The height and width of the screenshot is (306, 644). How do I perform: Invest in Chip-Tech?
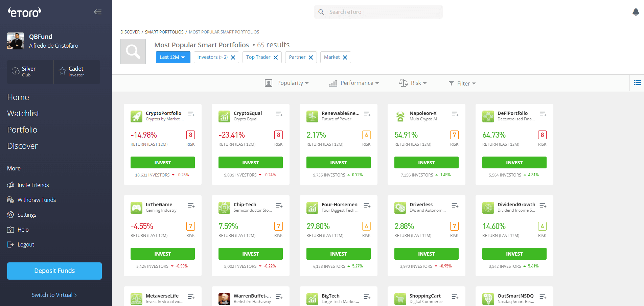[251, 254]
